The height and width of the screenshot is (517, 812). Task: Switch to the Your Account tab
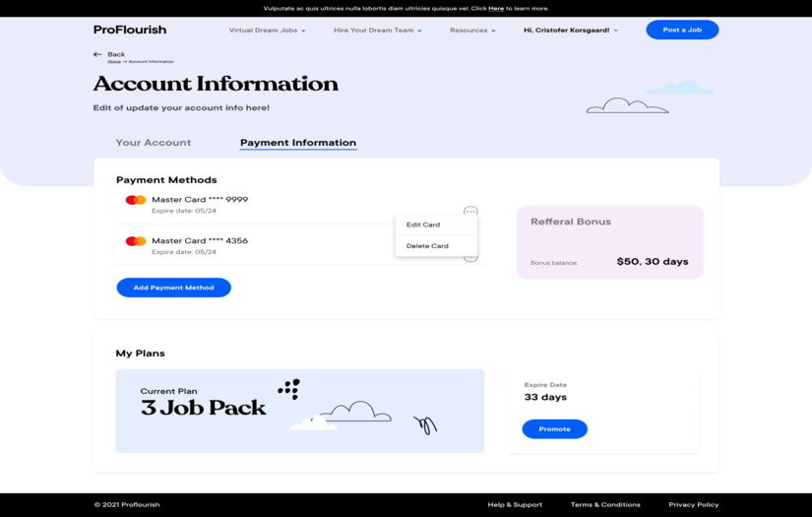click(x=154, y=143)
